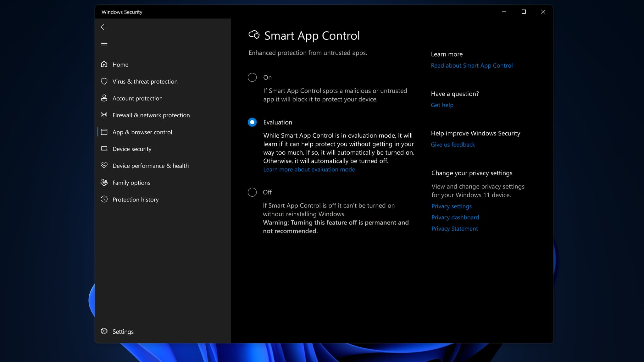Switch to App & browser control section

pyautogui.click(x=142, y=132)
